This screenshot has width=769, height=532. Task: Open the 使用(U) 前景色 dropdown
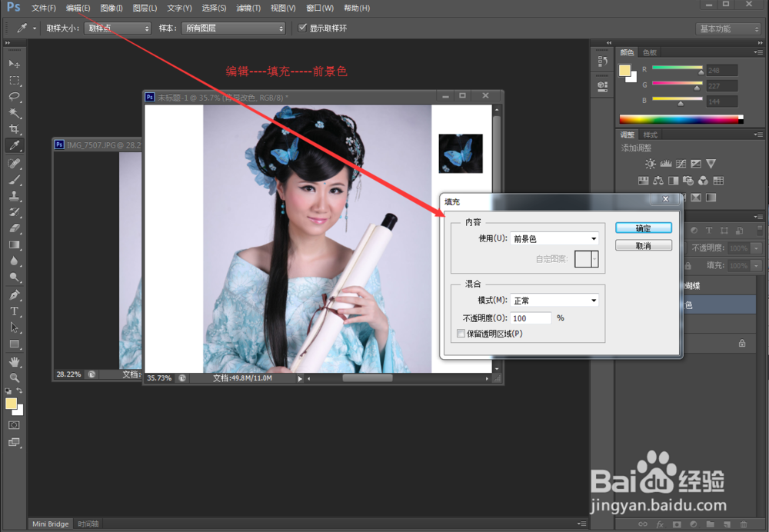pos(554,238)
